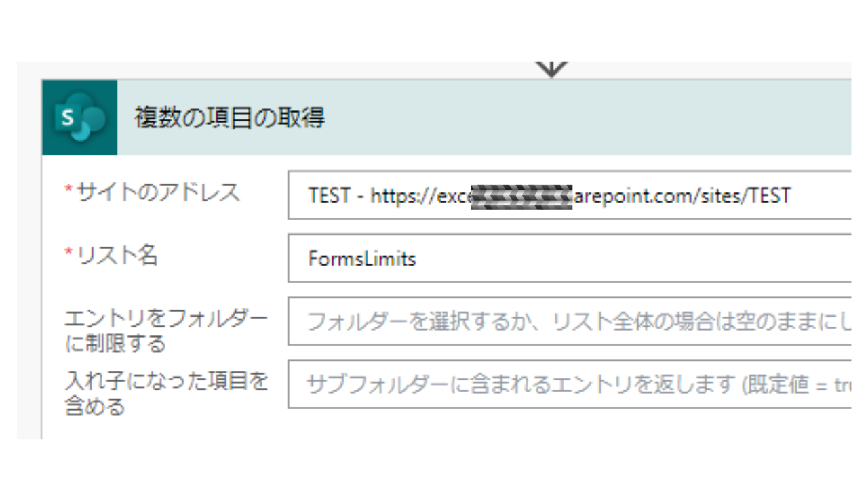Click the サイトのアドレス label
The image size is (868, 488).
click(158, 192)
